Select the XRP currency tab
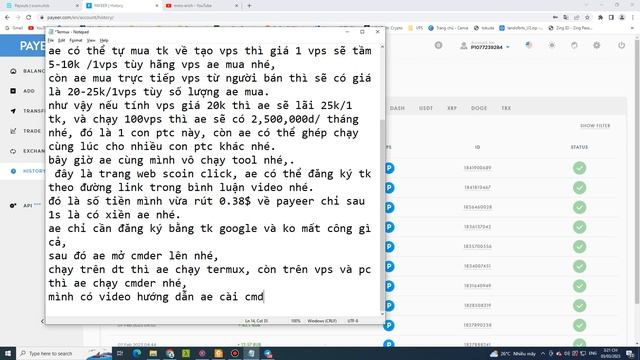 pos(452,108)
